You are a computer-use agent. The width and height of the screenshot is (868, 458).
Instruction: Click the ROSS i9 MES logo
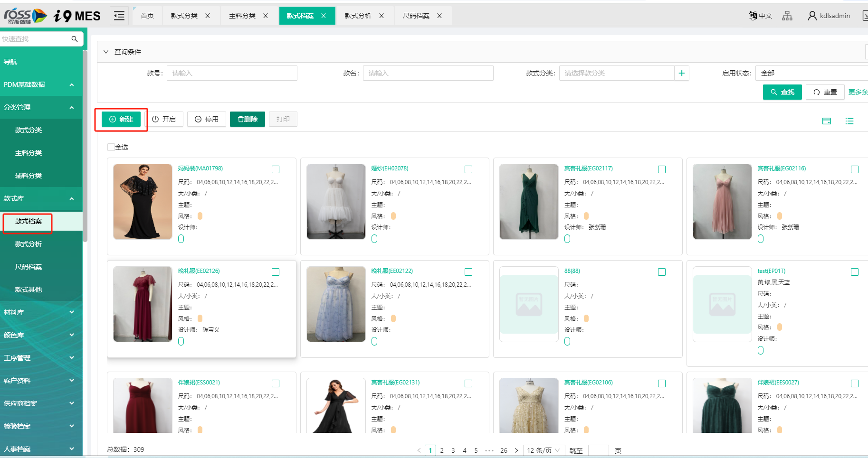tap(52, 16)
